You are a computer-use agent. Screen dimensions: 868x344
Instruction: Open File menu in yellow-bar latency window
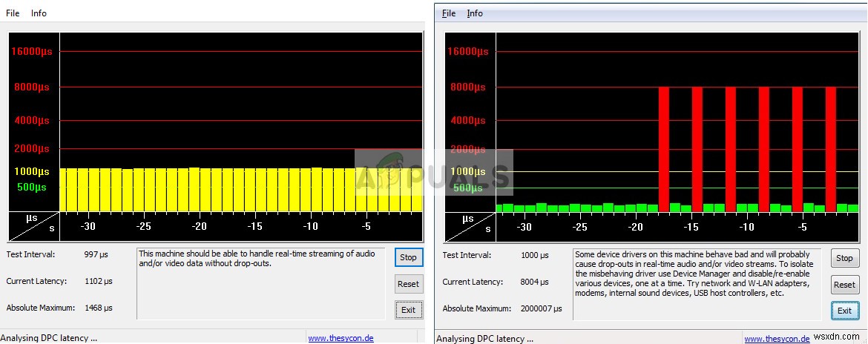coord(13,13)
